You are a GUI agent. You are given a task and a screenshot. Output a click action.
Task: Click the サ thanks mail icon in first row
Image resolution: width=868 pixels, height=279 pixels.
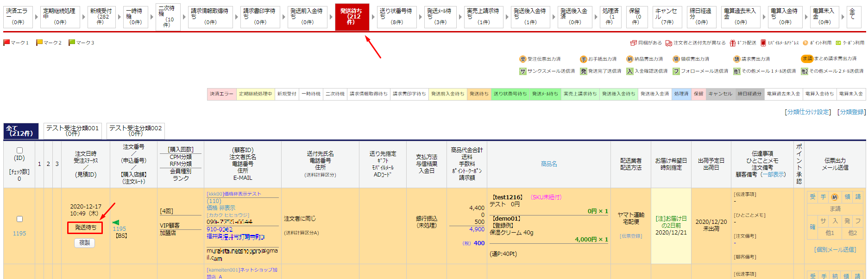[823, 221]
